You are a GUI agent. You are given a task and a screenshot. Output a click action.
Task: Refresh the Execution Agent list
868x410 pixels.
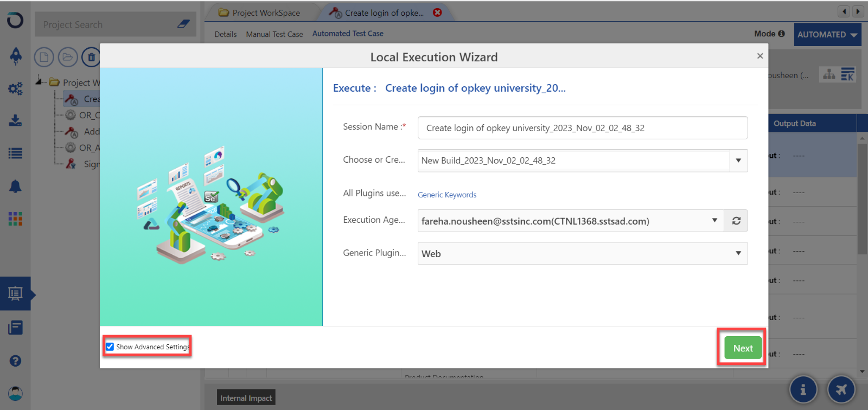point(736,221)
